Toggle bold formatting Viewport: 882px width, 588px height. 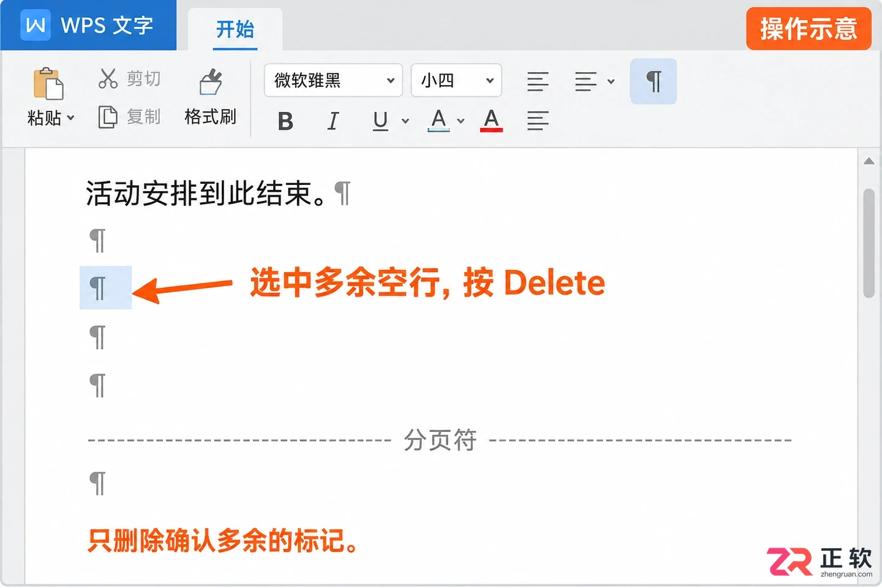pyautogui.click(x=285, y=121)
